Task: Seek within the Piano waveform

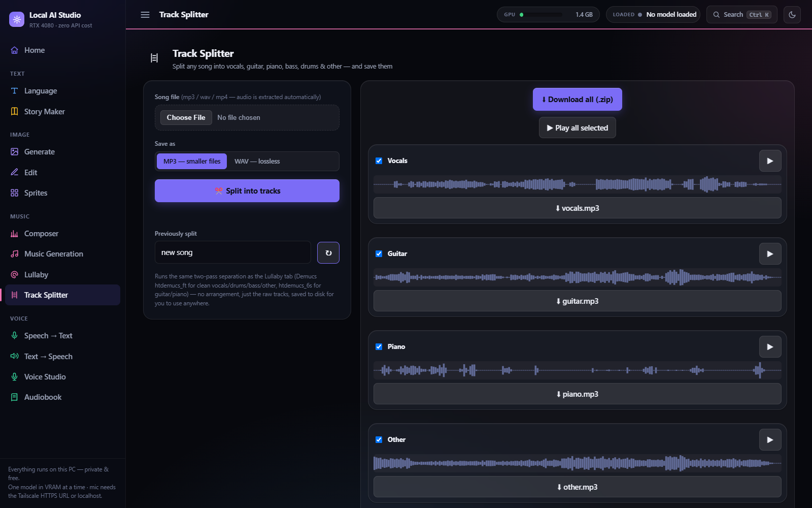Action: (578, 370)
